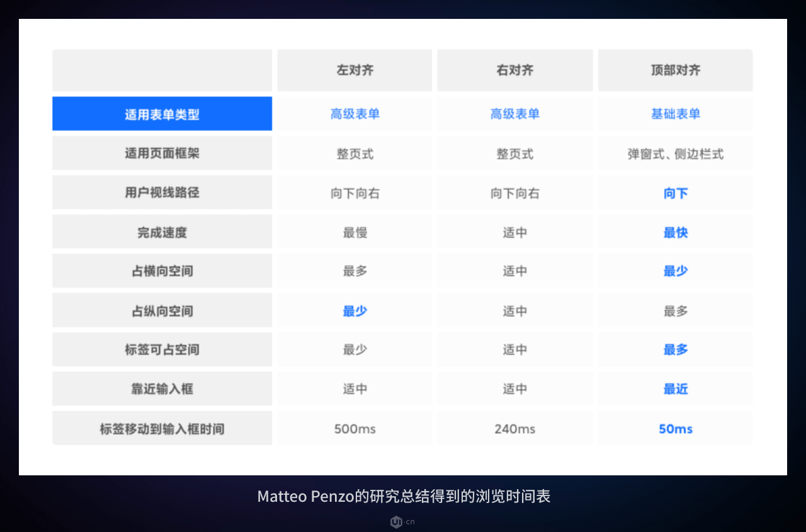Click 右对齐 column 适中 in 靠近输入框 row

[x=515, y=389]
